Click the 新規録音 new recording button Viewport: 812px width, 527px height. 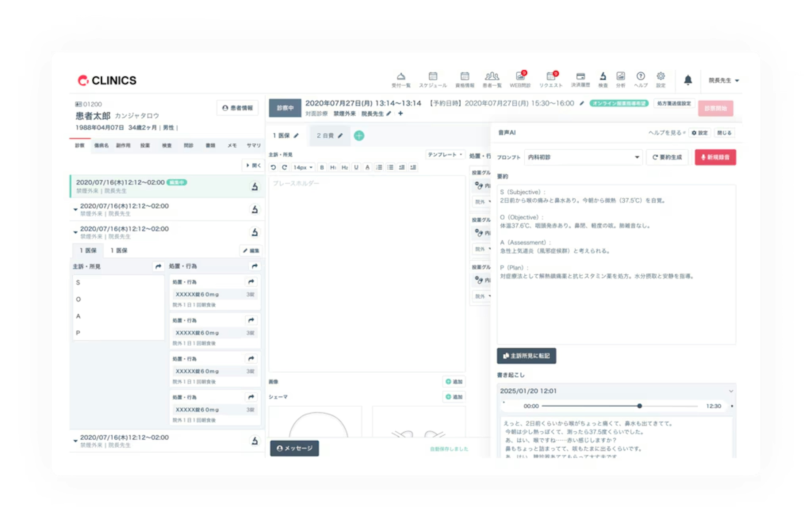click(x=715, y=157)
